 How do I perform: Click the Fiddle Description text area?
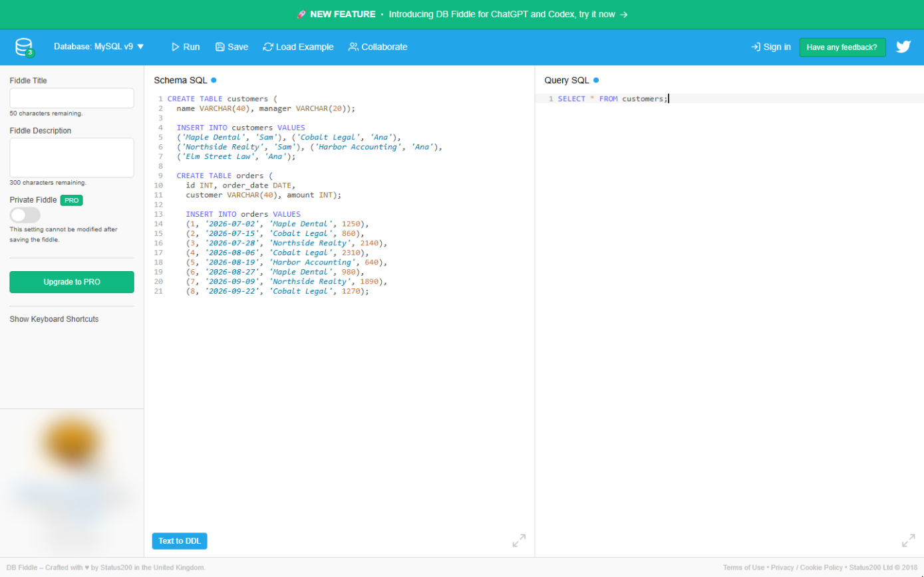click(x=72, y=158)
